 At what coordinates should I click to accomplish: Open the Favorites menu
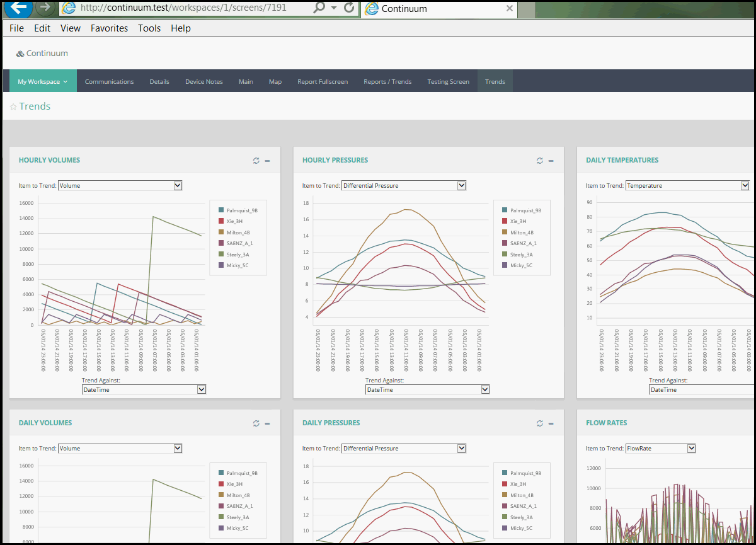pos(109,28)
